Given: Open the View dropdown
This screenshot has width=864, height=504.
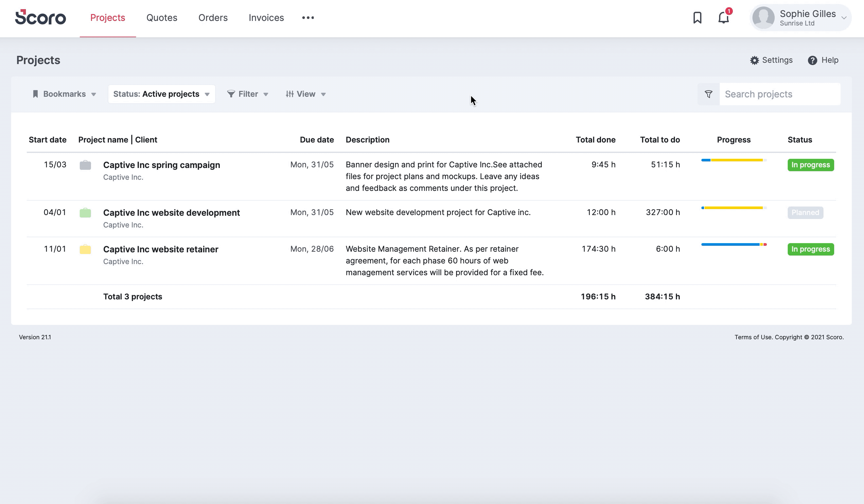Looking at the screenshot, I should (x=306, y=94).
